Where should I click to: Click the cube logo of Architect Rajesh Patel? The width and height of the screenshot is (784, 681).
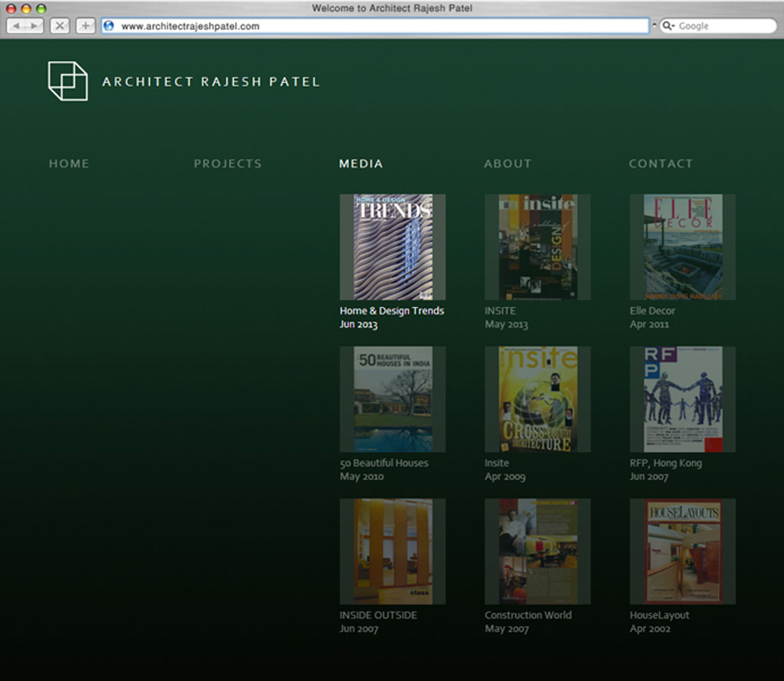(x=68, y=81)
